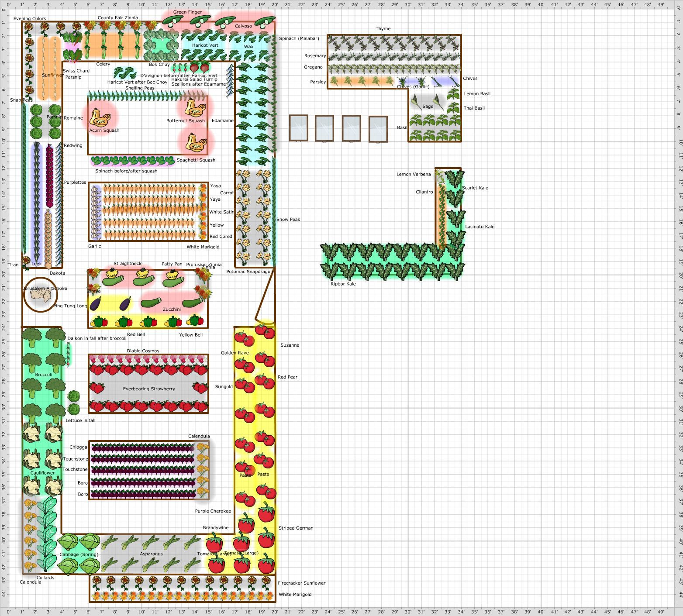
Task: Click the Cabbage (Spring) label
Action: [79, 554]
